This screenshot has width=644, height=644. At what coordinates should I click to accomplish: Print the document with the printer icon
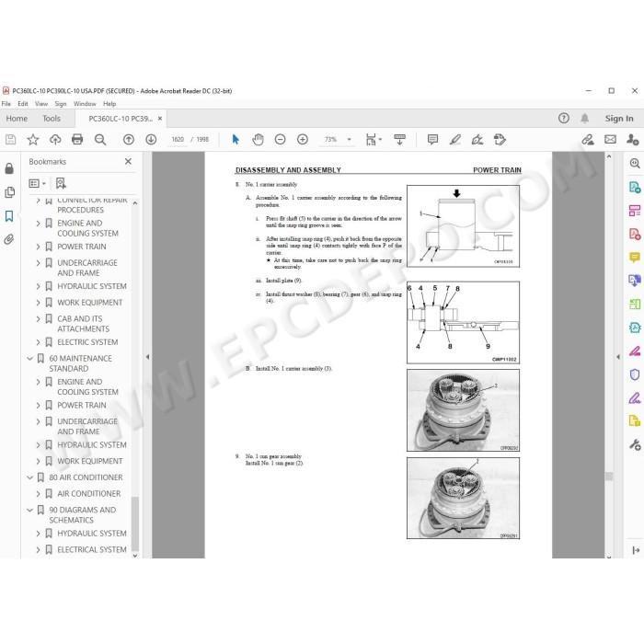tap(77, 140)
